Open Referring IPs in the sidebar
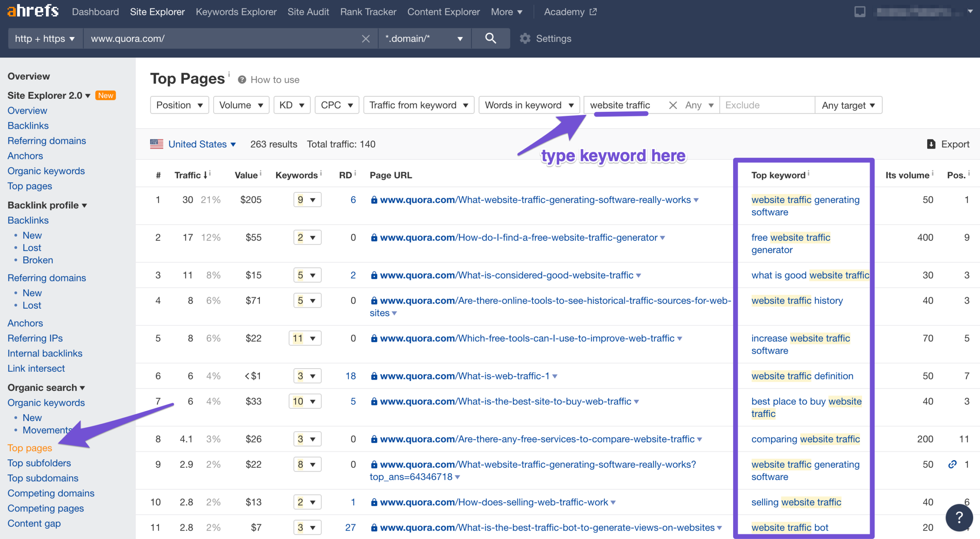The width and height of the screenshot is (980, 539). (x=35, y=338)
